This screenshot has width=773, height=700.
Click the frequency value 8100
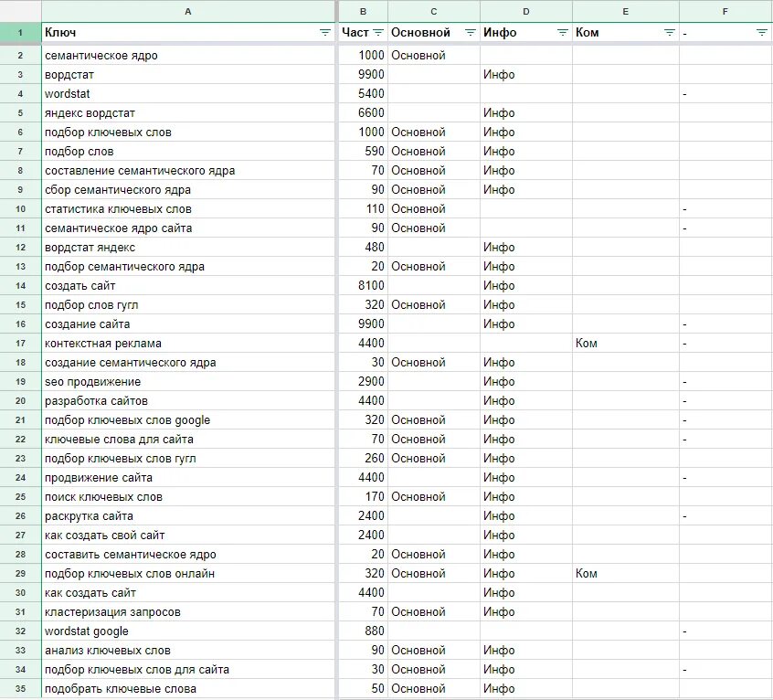point(371,286)
